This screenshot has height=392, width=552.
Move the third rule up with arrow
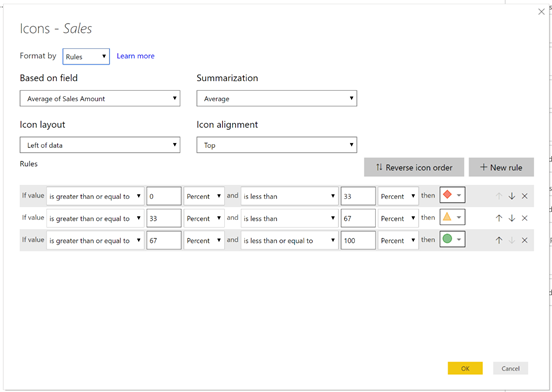click(x=499, y=240)
